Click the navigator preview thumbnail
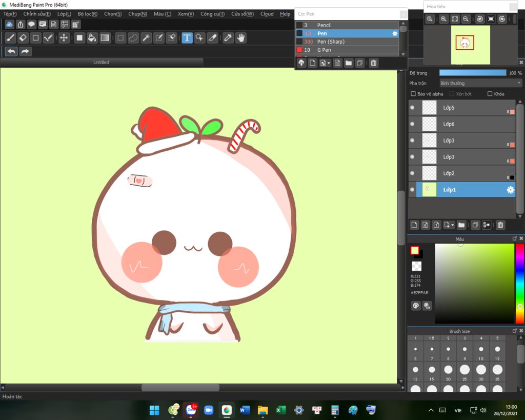525x420 pixels. (471, 45)
